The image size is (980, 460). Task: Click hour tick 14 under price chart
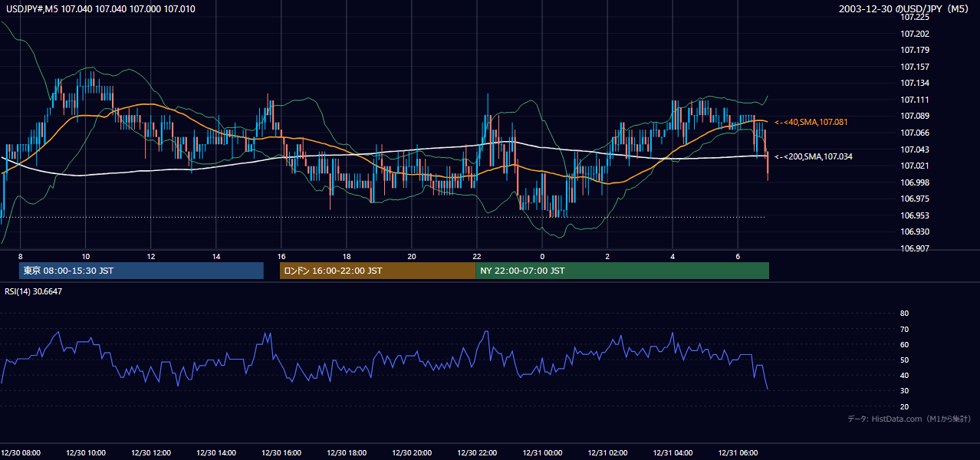216,256
